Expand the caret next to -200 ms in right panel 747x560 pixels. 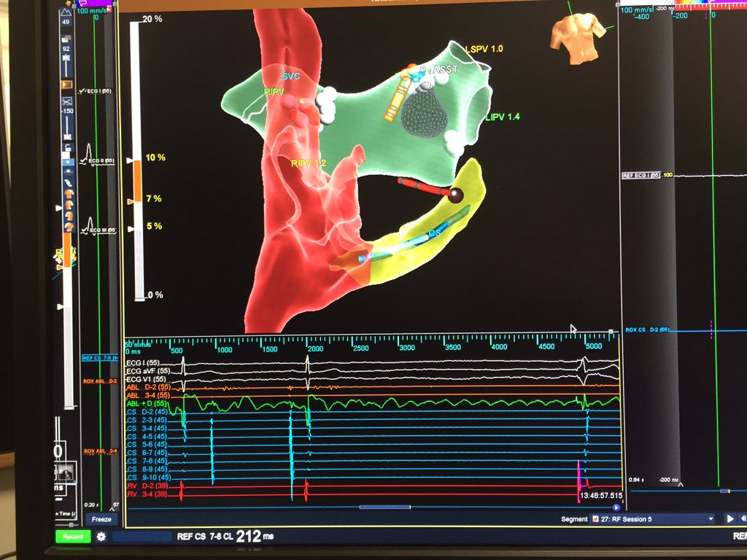[x=681, y=485]
